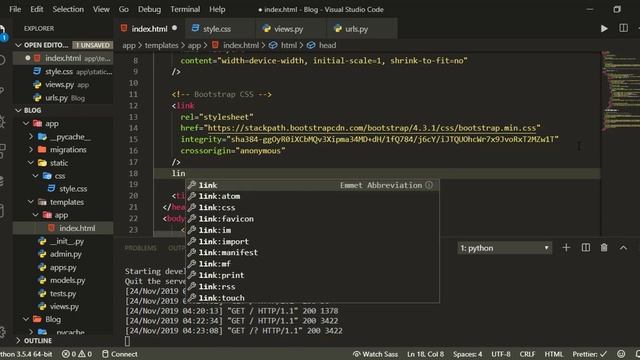Split the terminal panel
640x360 pixels.
[586, 248]
